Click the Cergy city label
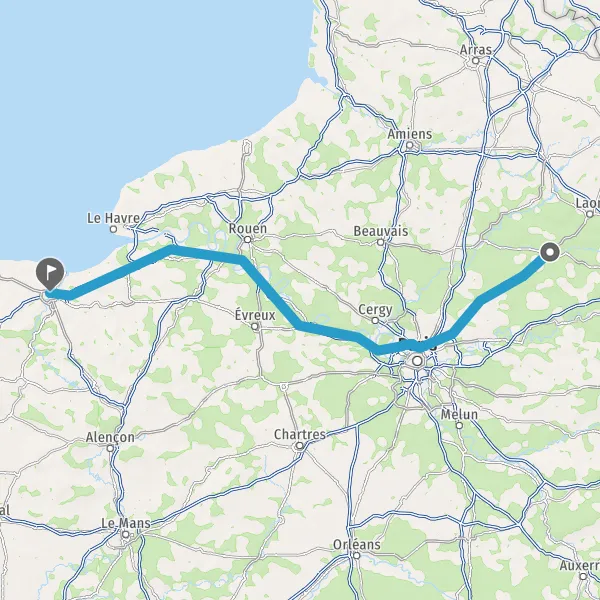Image resolution: width=600 pixels, height=600 pixels. [x=375, y=310]
